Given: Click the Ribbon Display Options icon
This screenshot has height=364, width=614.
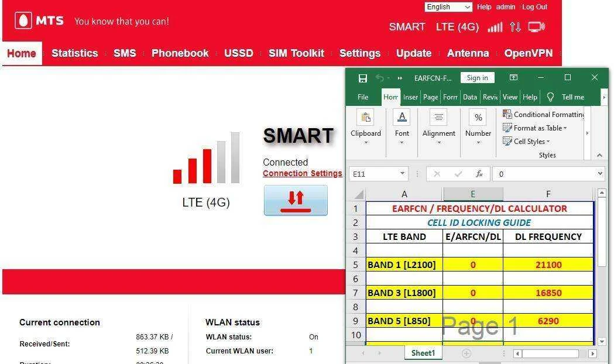Looking at the screenshot, I should [513, 77].
